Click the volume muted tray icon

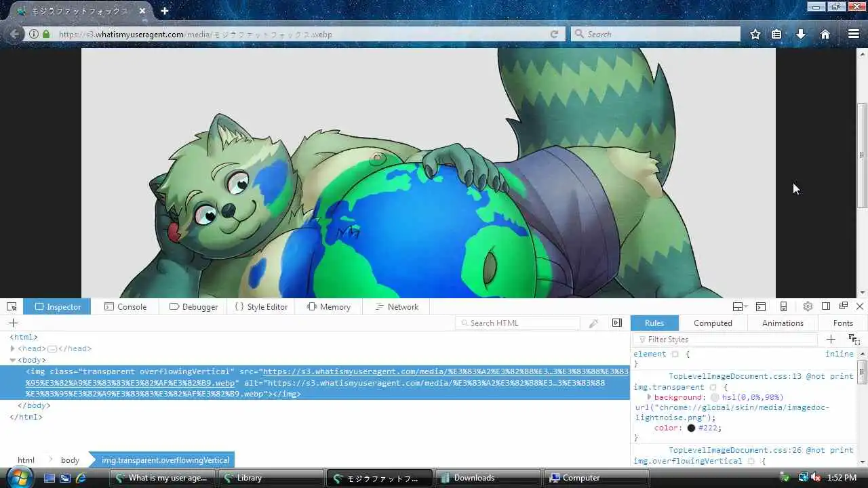(x=815, y=478)
